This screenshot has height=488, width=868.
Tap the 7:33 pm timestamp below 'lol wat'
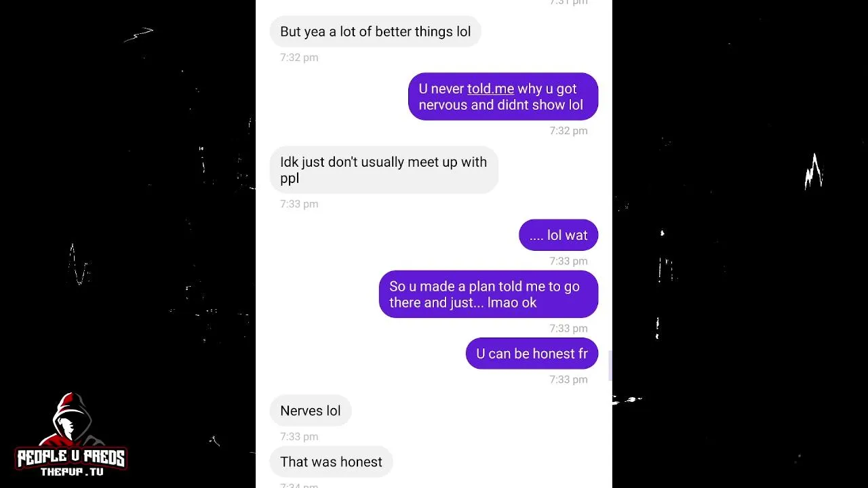point(568,261)
